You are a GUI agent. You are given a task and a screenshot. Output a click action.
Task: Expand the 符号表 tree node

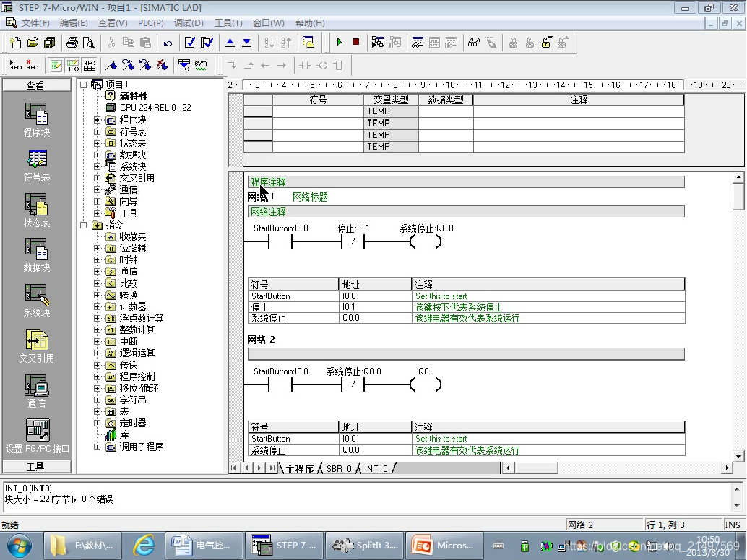[x=98, y=132]
